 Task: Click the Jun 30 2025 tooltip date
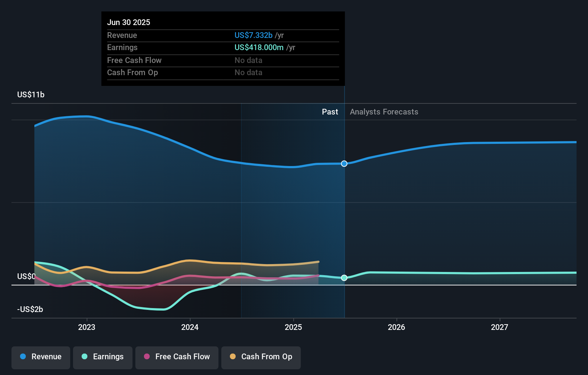(x=129, y=22)
